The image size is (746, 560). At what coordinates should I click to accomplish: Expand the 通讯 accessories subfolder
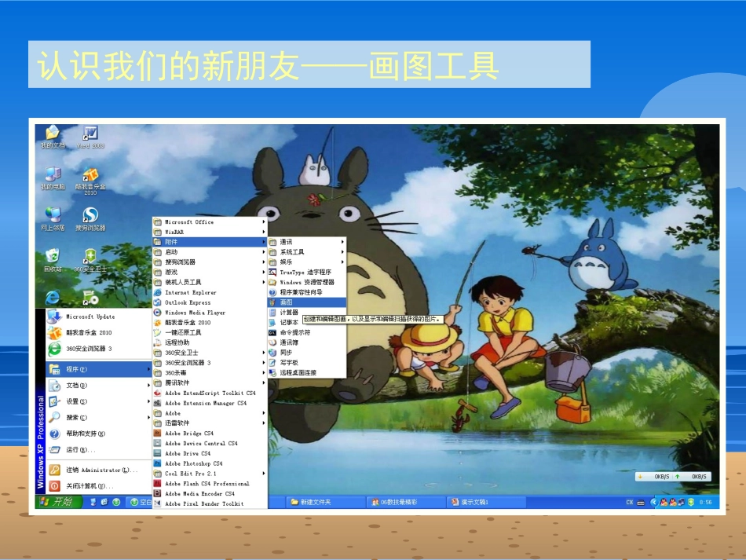pos(307,242)
